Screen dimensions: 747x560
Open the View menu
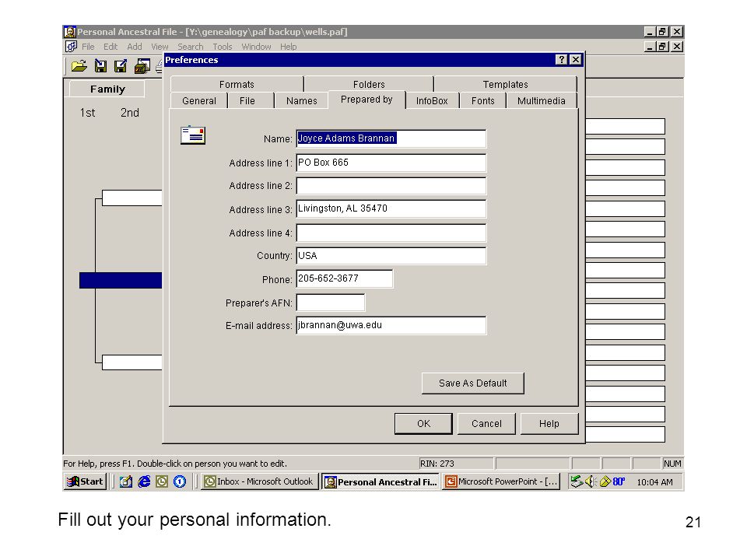(x=160, y=47)
